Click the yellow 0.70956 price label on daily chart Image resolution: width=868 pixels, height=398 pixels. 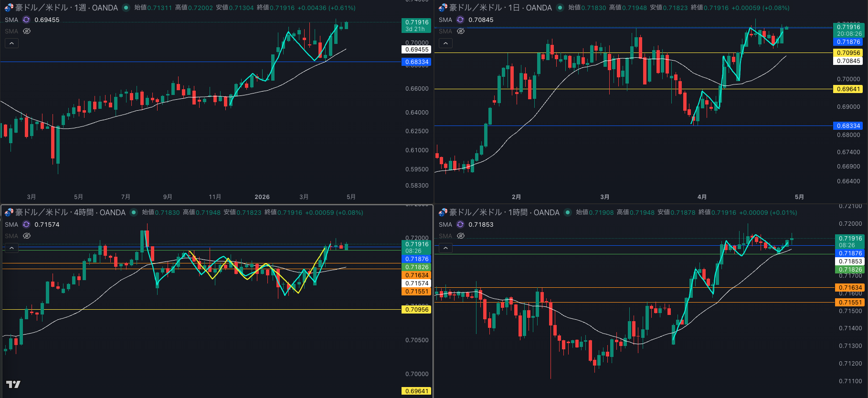(x=848, y=53)
